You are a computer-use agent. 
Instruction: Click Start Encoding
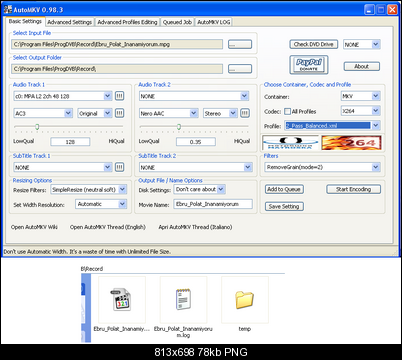[x=353, y=189]
